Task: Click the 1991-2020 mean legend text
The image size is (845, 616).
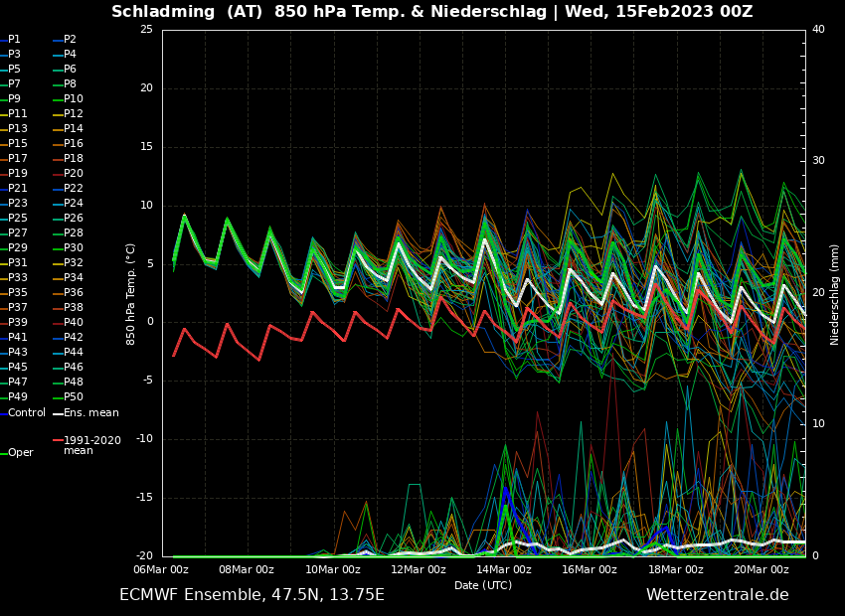Action: click(91, 445)
